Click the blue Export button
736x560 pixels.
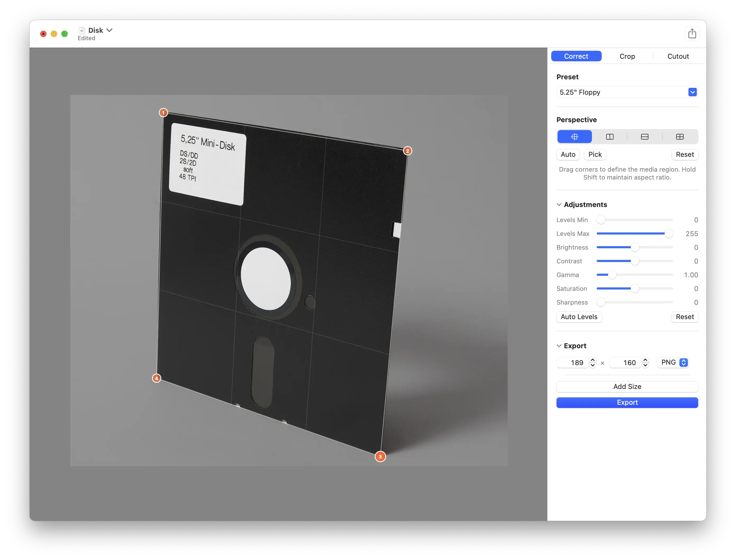tap(627, 402)
